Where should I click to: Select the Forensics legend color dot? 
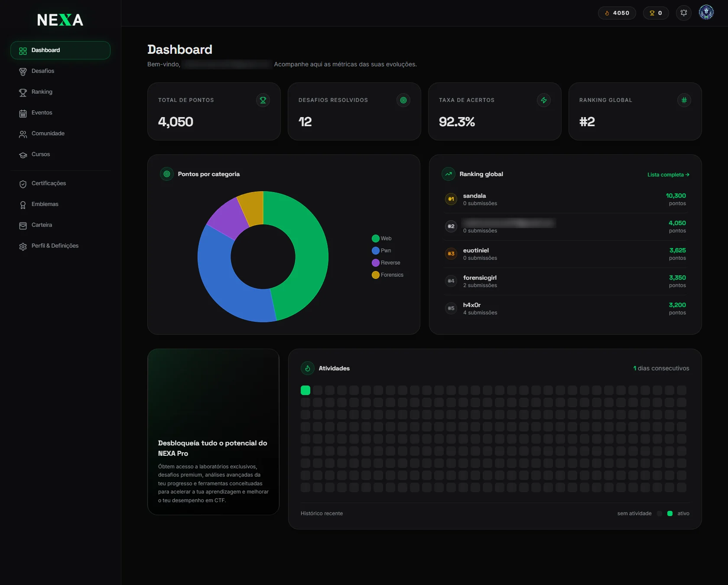(x=376, y=275)
